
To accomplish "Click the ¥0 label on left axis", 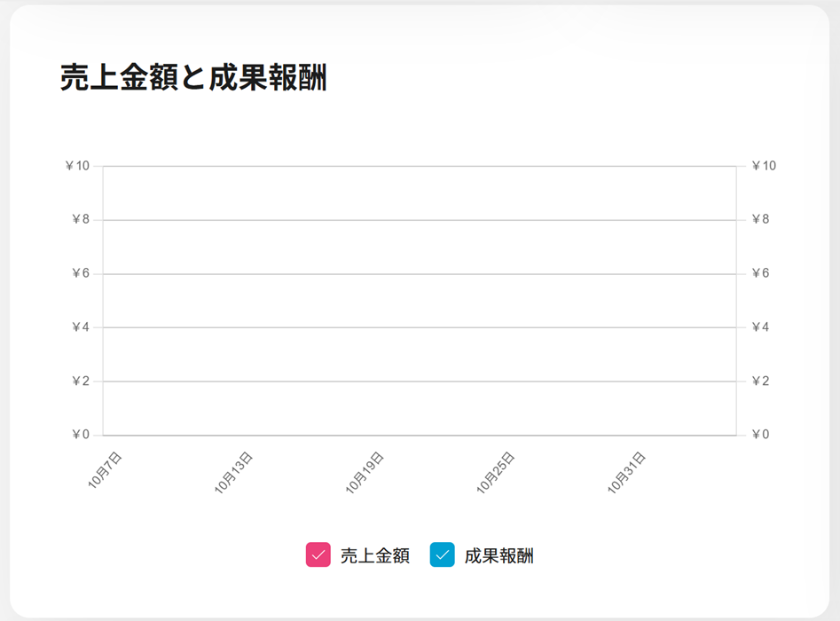I will 81,435.
